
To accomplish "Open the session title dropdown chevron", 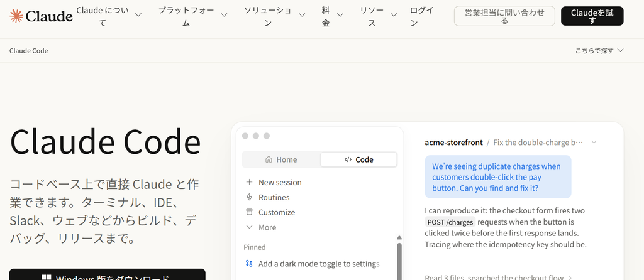I will [594, 143].
